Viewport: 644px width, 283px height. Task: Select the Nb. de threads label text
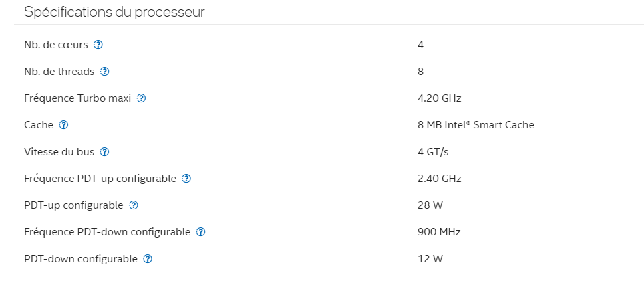59,72
